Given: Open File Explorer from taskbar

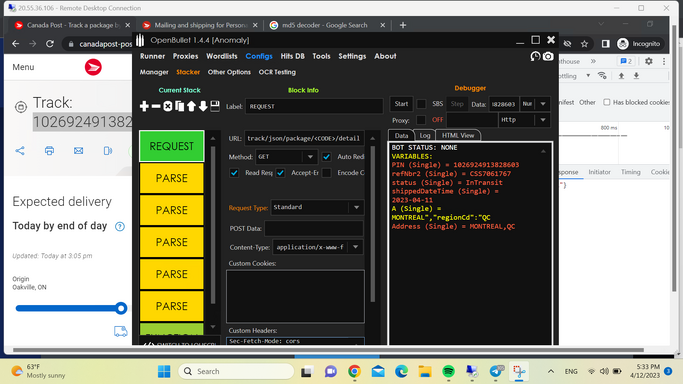Looking at the screenshot, I should coord(425,371).
